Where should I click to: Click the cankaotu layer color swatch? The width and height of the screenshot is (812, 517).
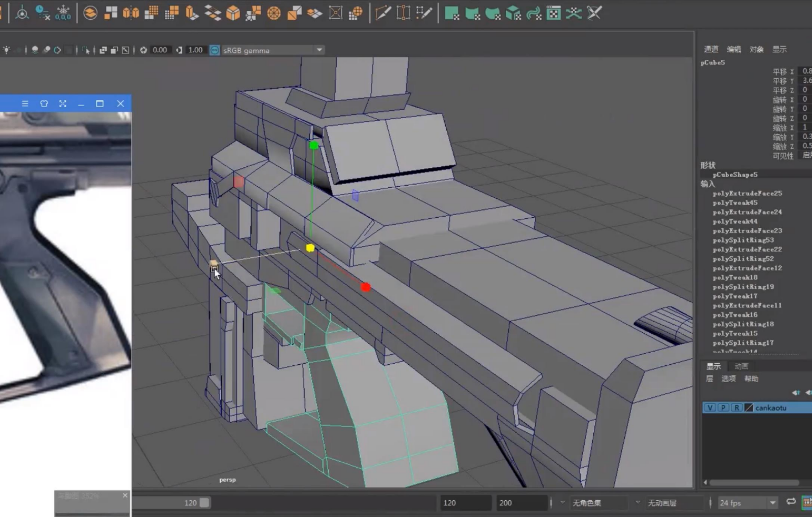[749, 408]
